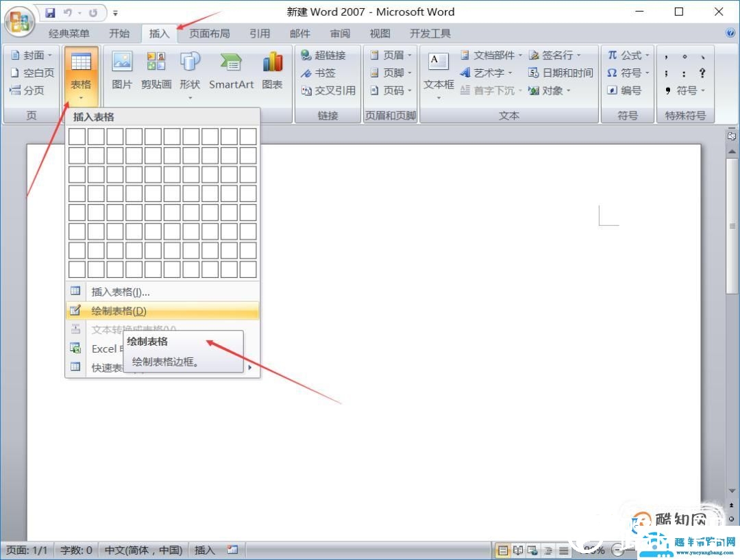Switch to Outline view

coord(548,550)
